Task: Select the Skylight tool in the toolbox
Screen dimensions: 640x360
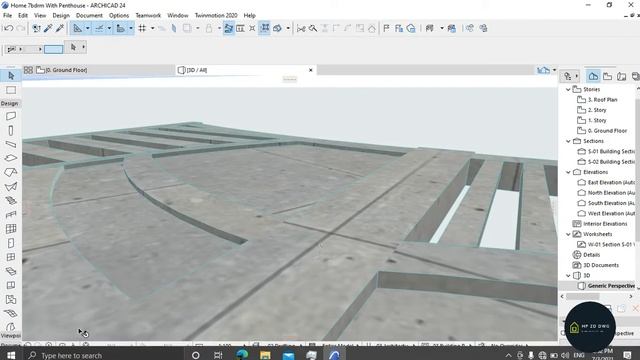Action: coord(11,271)
